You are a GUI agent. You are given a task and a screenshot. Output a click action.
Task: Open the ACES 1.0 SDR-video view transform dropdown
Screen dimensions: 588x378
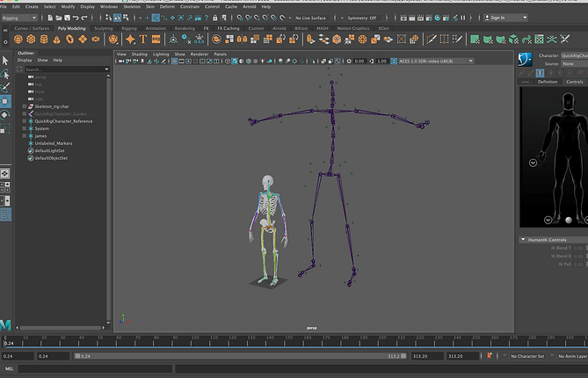(436, 62)
